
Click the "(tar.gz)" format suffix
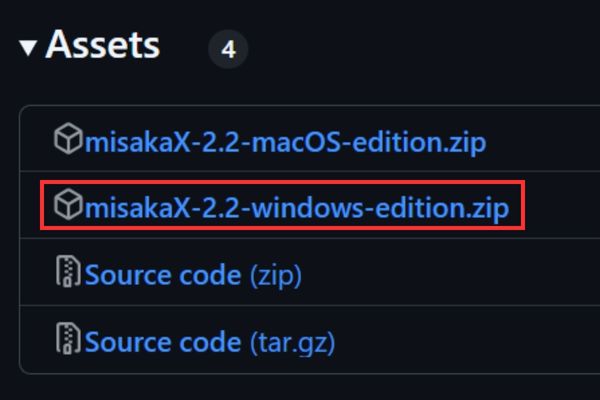[x=292, y=342]
